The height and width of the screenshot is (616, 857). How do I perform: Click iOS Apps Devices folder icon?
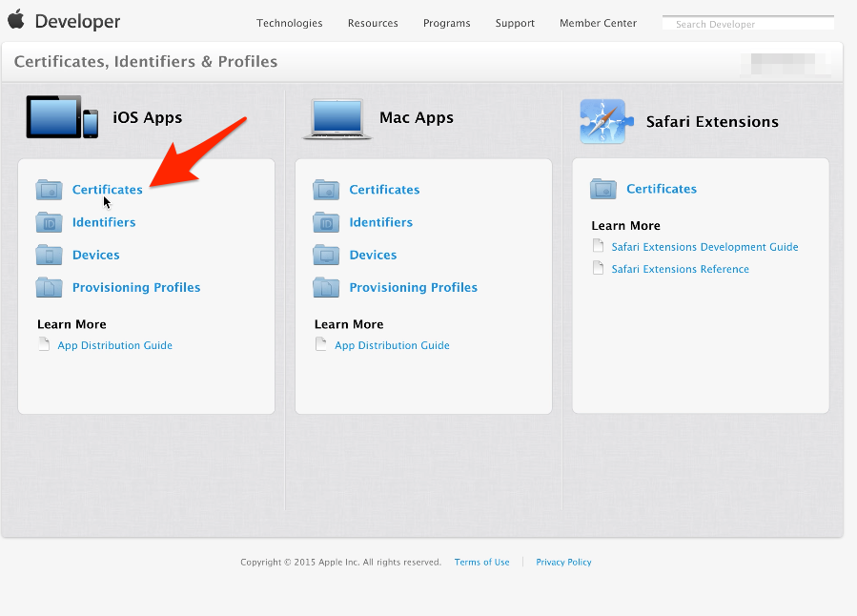pyautogui.click(x=50, y=255)
